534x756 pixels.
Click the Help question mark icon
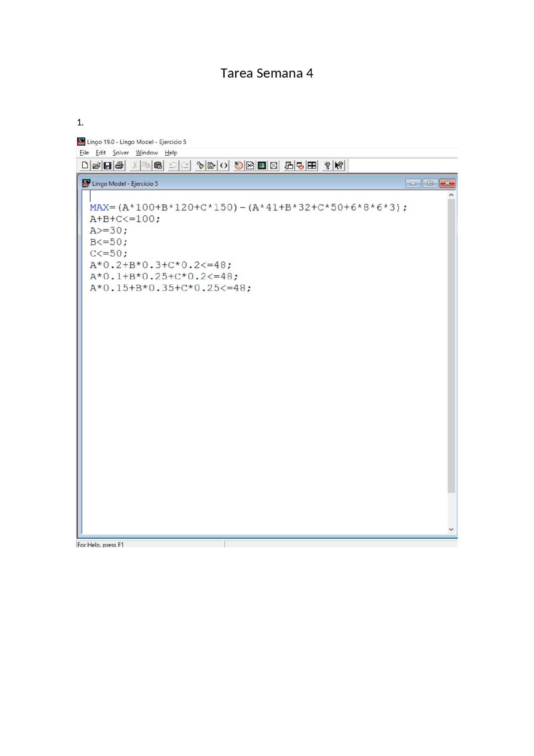pos(327,165)
